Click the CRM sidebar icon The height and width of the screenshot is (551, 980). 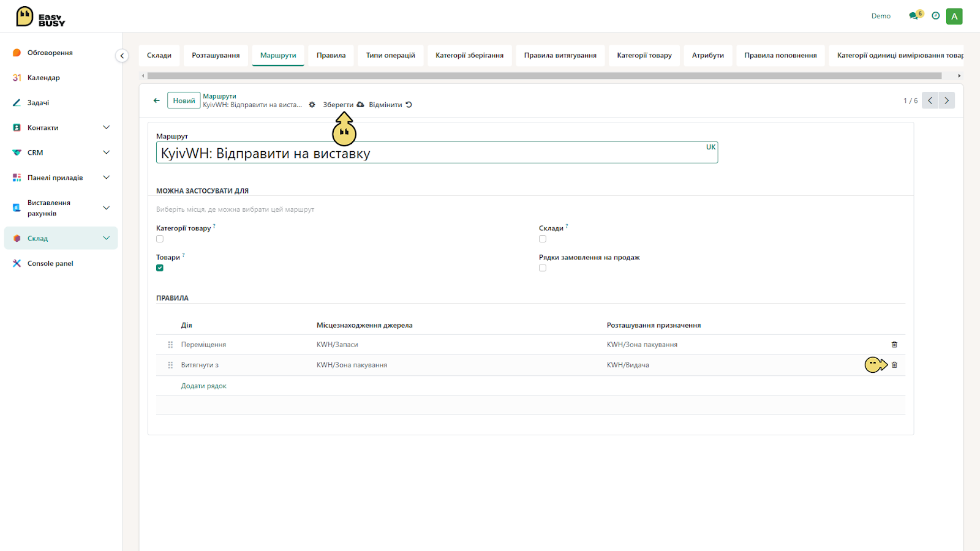(x=17, y=152)
